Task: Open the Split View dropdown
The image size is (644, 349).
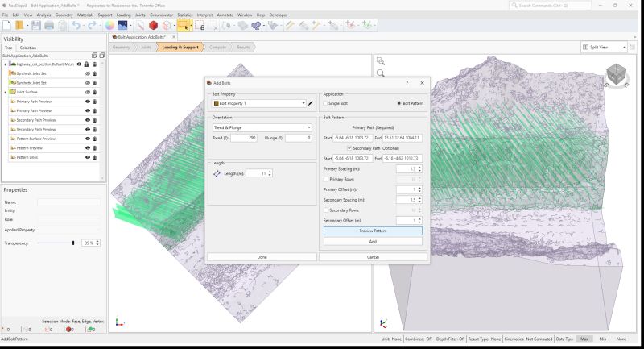Action: [604, 48]
